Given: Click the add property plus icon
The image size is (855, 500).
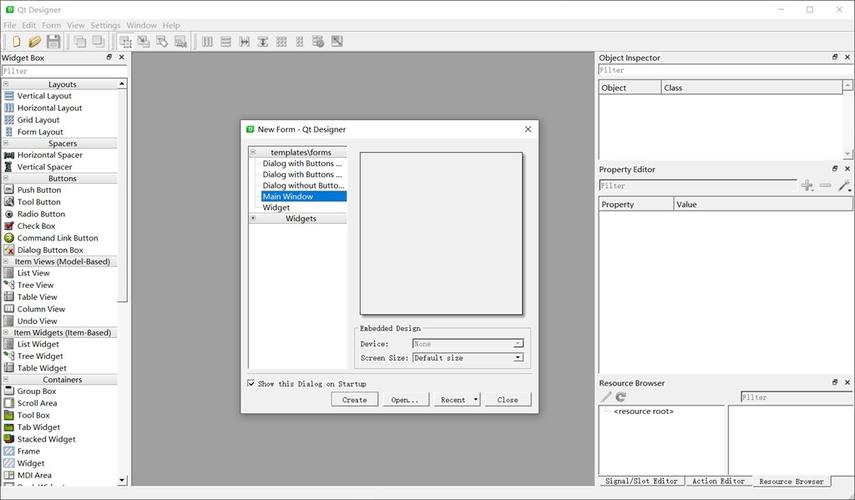Looking at the screenshot, I should 807,186.
